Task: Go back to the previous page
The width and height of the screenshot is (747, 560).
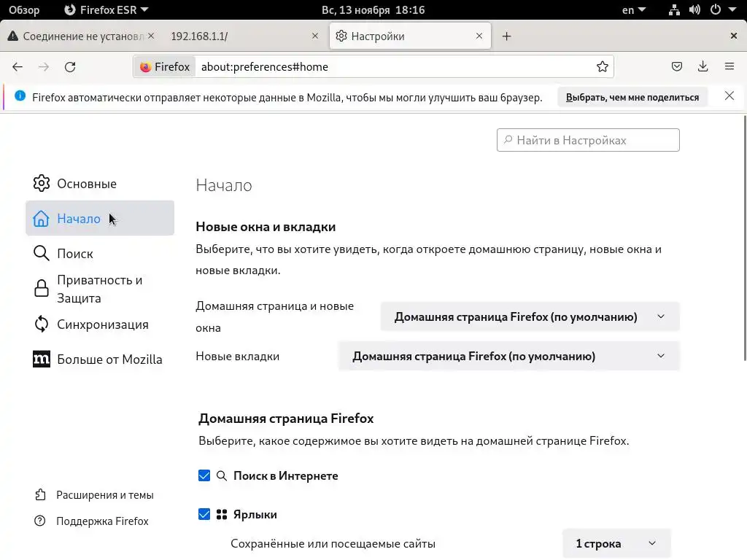Action: 18,66
